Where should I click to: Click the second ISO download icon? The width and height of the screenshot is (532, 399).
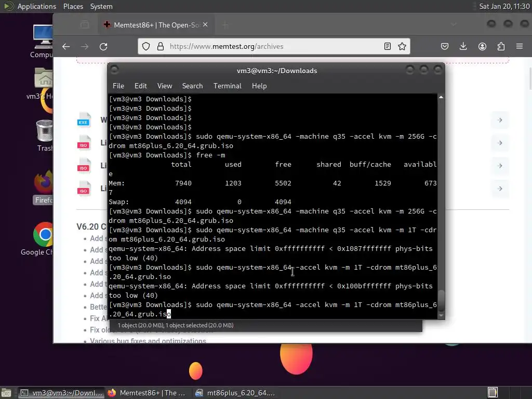[x=84, y=166]
